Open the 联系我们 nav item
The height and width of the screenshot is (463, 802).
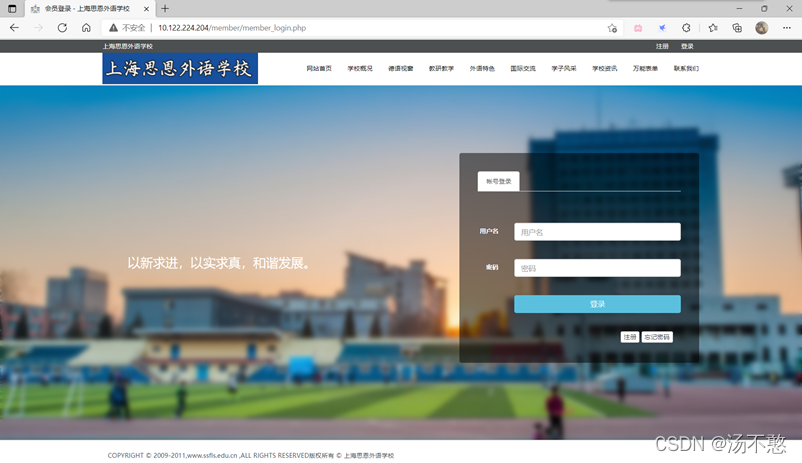686,69
